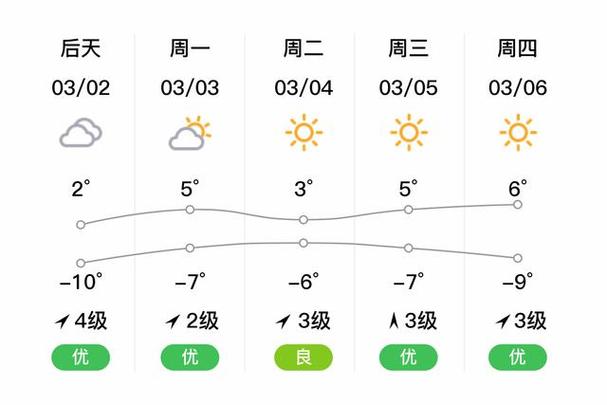Click the sunny icon for 周二
The height and width of the screenshot is (405, 607).
point(303,132)
